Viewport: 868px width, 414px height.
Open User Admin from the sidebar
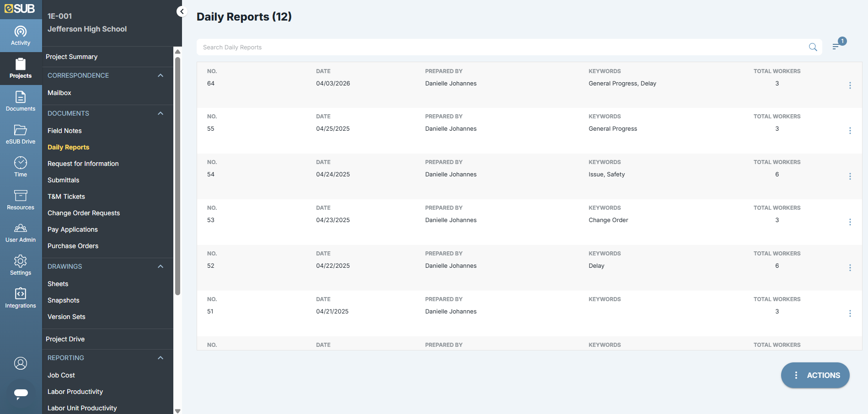21,232
